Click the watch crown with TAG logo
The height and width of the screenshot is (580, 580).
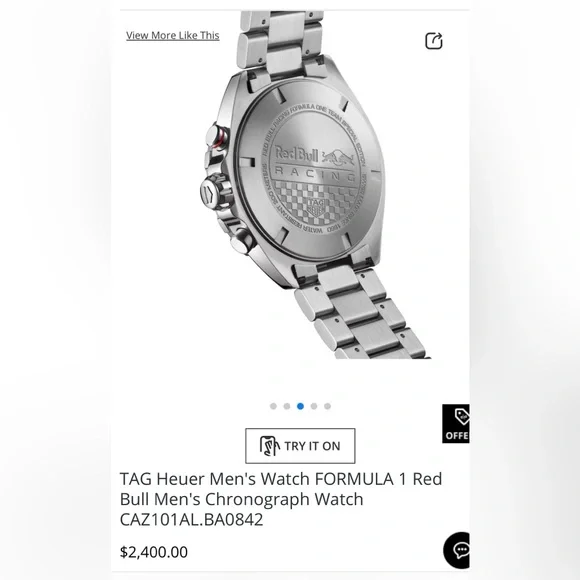pos(215,192)
